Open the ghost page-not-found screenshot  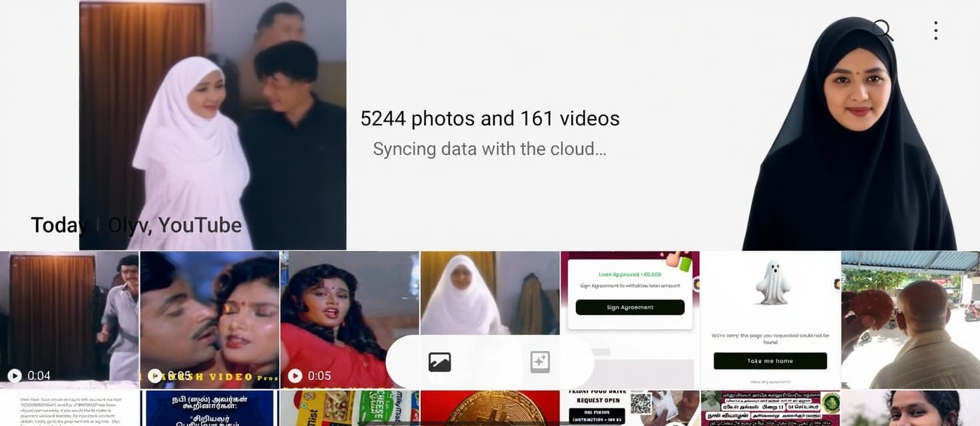(x=771, y=319)
